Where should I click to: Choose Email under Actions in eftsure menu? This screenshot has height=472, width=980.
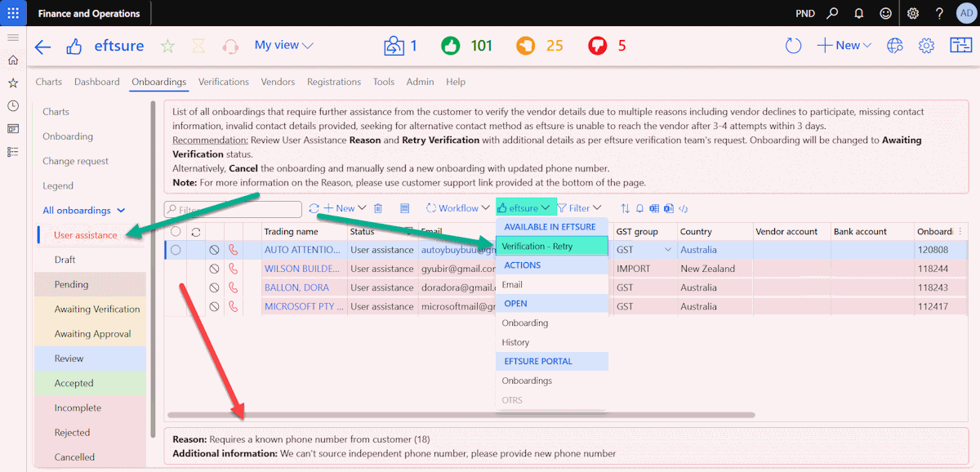(552, 284)
